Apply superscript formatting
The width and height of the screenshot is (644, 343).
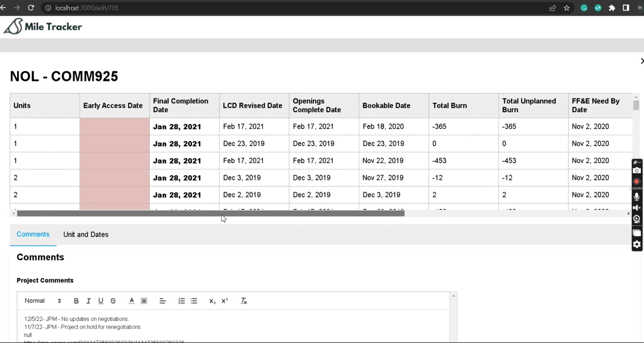tap(224, 301)
